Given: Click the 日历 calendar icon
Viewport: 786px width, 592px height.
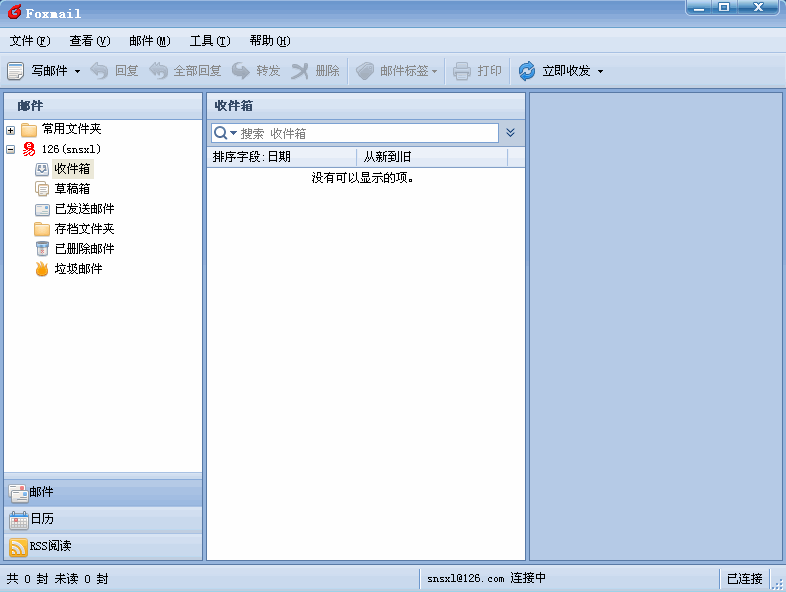Looking at the screenshot, I should (x=19, y=520).
